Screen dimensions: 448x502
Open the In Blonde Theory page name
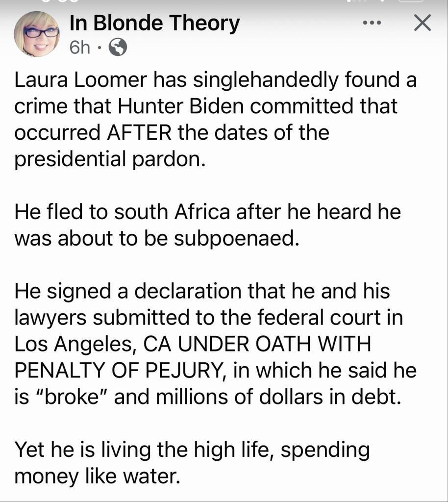tap(154, 23)
